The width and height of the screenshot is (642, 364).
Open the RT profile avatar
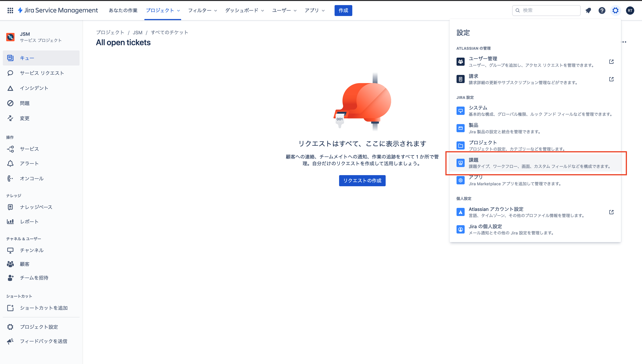click(x=630, y=11)
